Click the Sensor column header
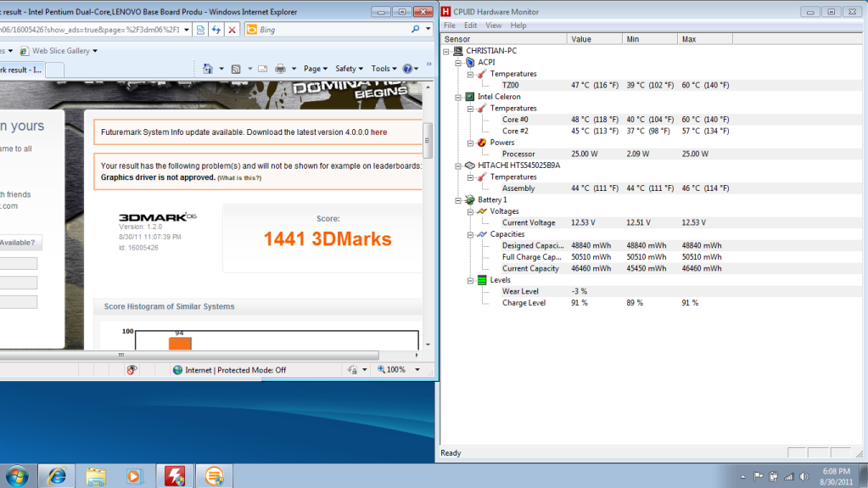868x488 pixels. point(504,39)
